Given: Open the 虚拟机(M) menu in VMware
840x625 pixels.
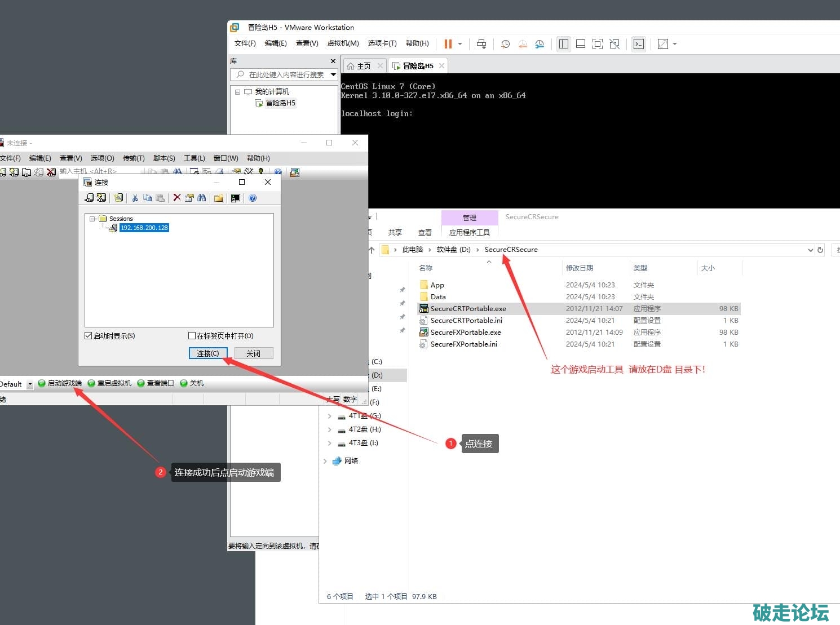Looking at the screenshot, I should point(343,43).
